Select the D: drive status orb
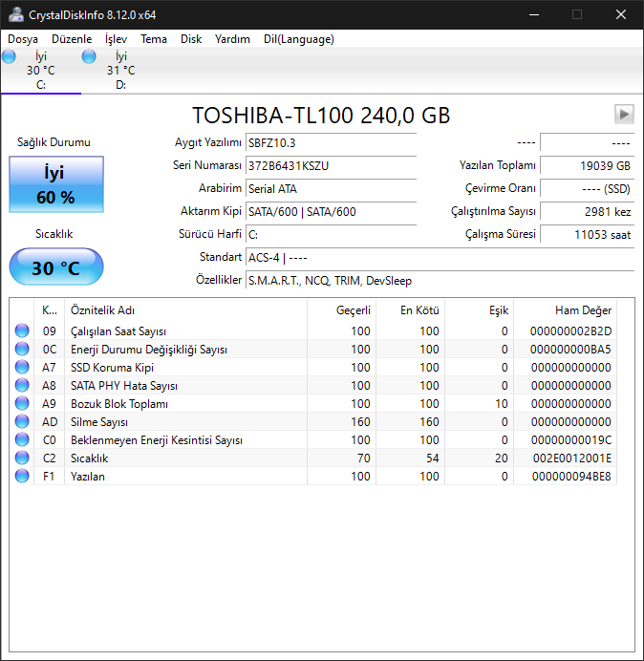Viewport: 644px width, 661px height. (89, 56)
